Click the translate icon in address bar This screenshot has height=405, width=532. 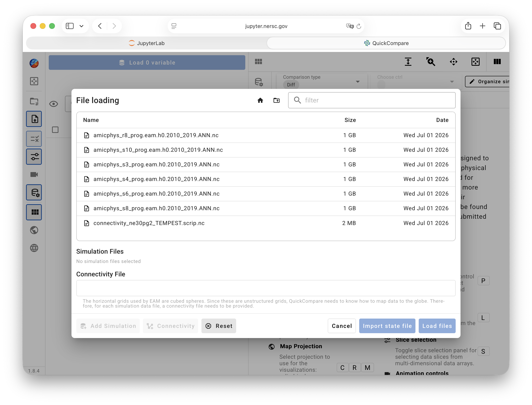pyautogui.click(x=350, y=26)
